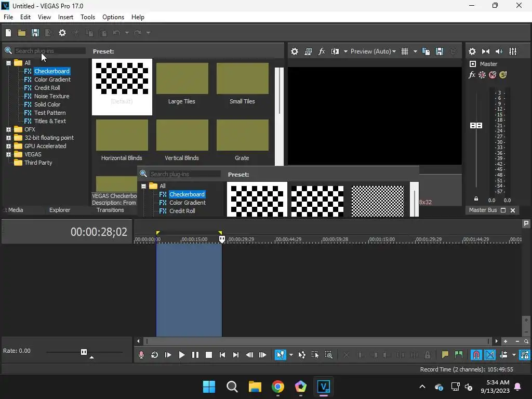This screenshot has height=399, width=532.
Task: Expand the VEGAS folder
Action: (8, 154)
